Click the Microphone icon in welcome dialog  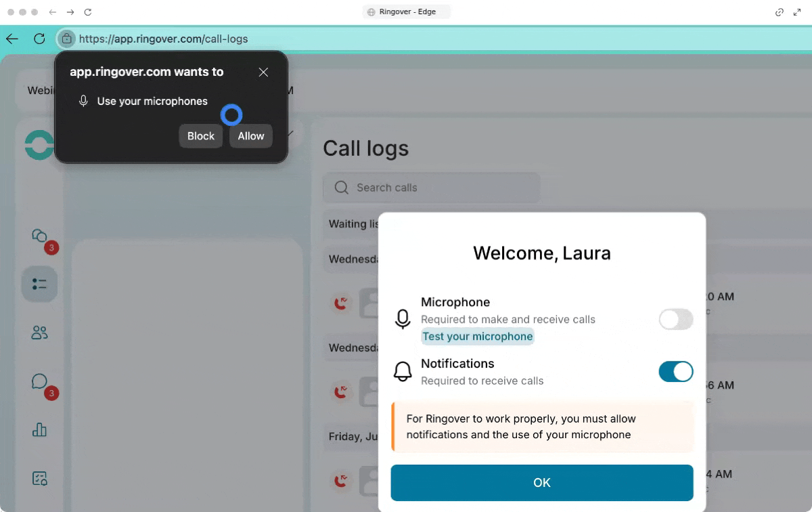403,319
